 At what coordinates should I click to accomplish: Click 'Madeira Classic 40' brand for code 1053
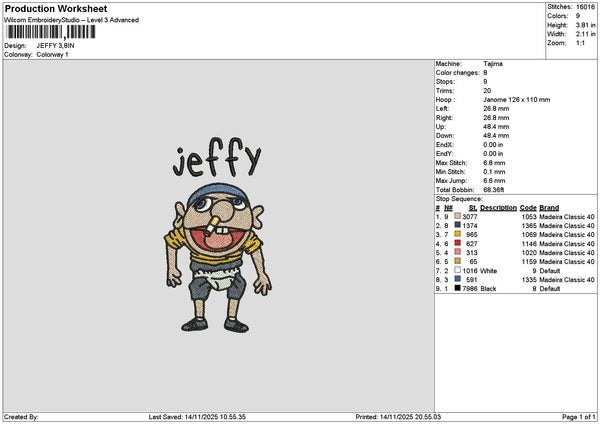pos(567,217)
